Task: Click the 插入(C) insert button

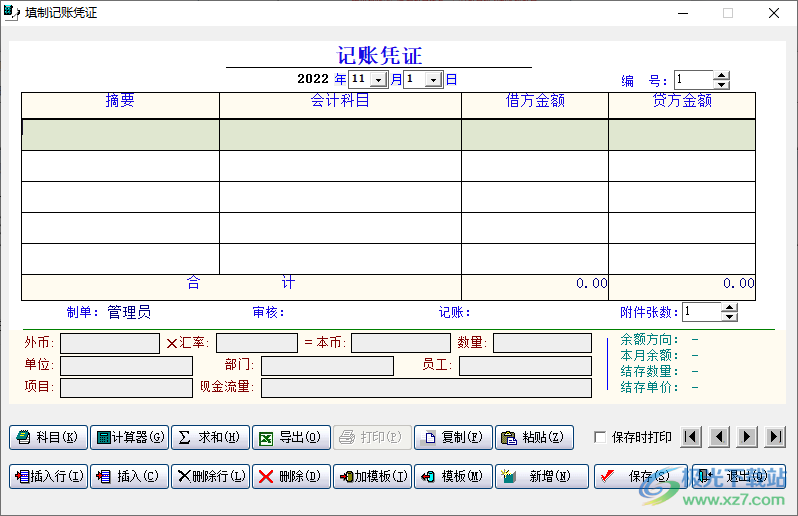Action: [x=129, y=476]
